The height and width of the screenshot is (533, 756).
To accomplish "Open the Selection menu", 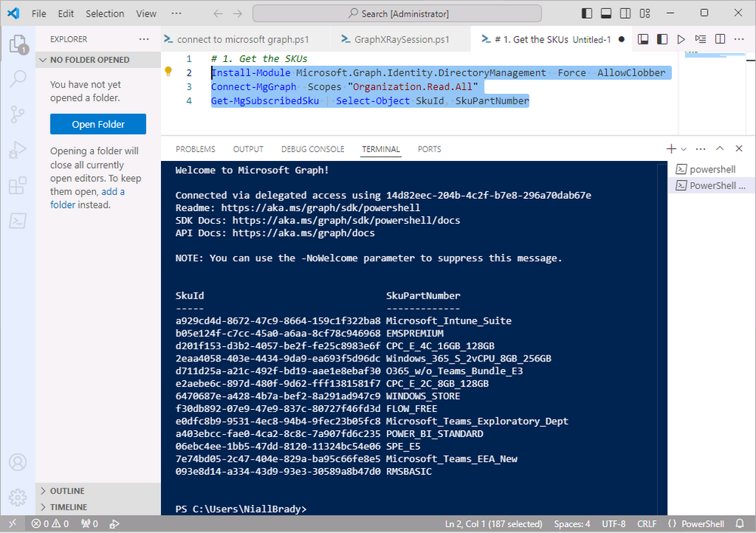I will [104, 14].
